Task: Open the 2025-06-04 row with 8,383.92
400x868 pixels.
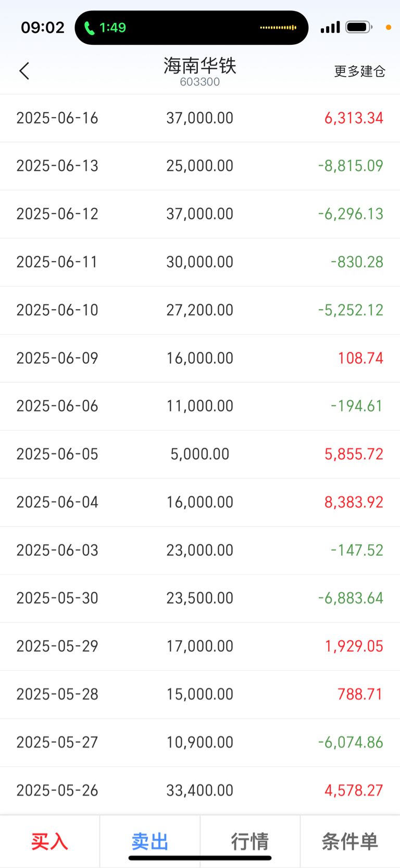Action: [x=200, y=503]
